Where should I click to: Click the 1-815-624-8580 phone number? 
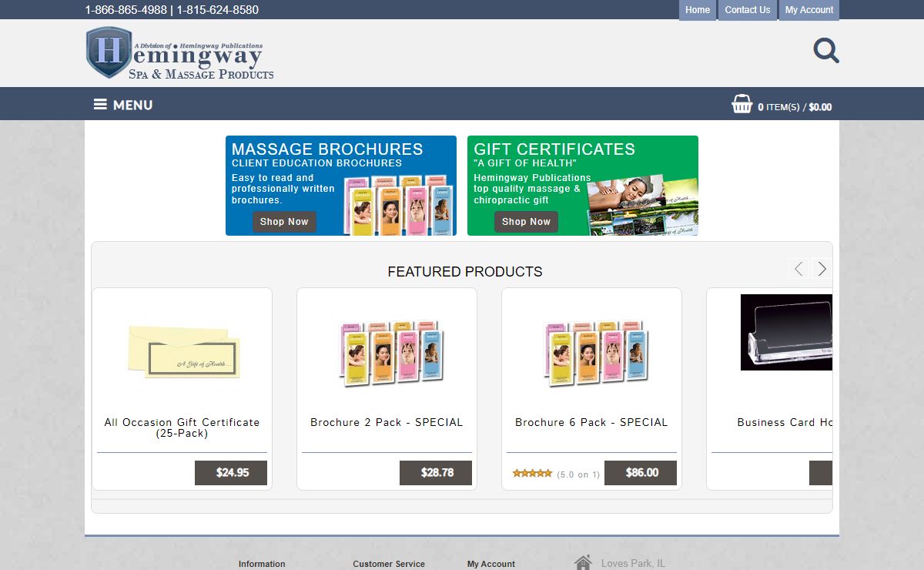[217, 10]
